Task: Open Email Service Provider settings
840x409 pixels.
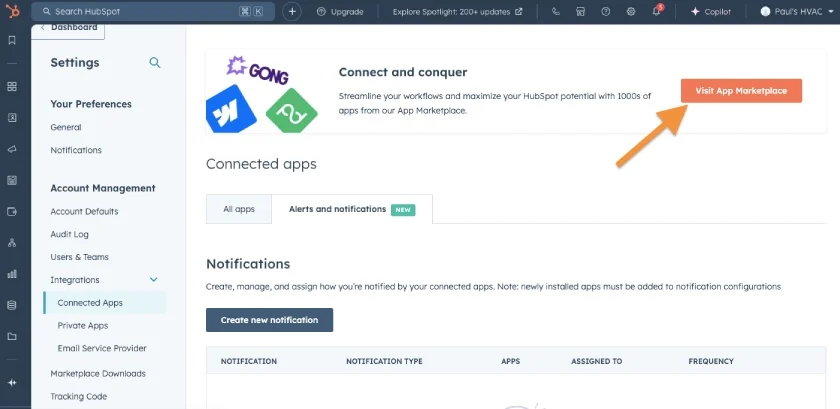Action: pos(102,348)
